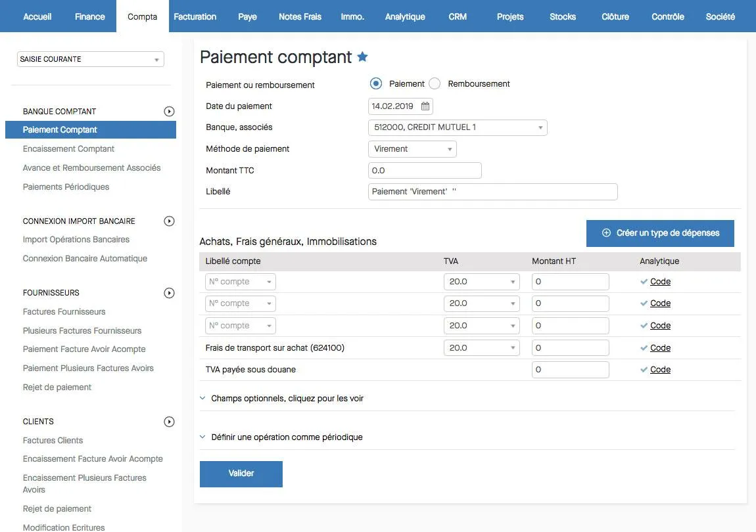The height and width of the screenshot is (532, 756).
Task: Click the checkmark icon in Frais de transport row
Action: pos(644,348)
